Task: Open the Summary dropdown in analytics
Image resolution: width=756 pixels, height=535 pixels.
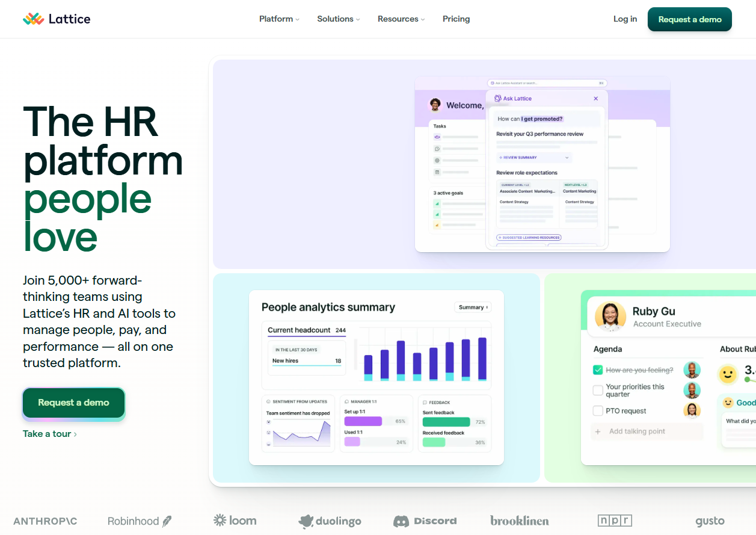Action: (473, 308)
